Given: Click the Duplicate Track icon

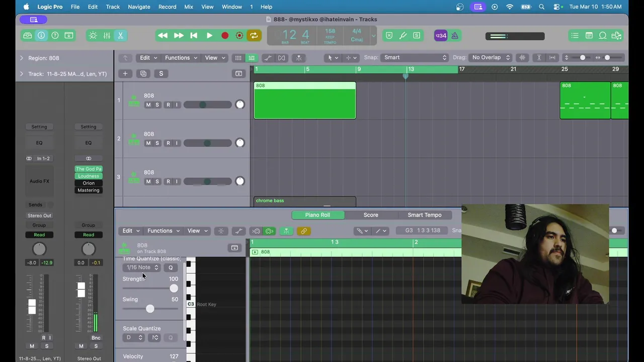Looking at the screenshot, I should 143,74.
